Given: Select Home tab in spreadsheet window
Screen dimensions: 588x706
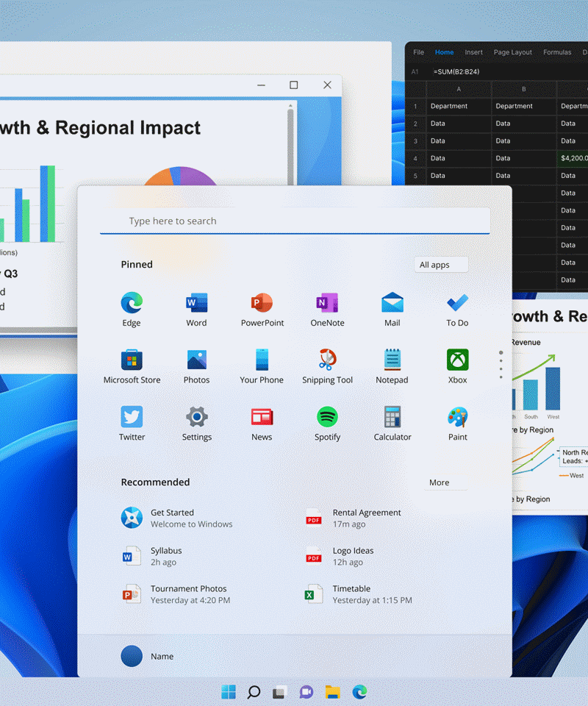Looking at the screenshot, I should [444, 52].
